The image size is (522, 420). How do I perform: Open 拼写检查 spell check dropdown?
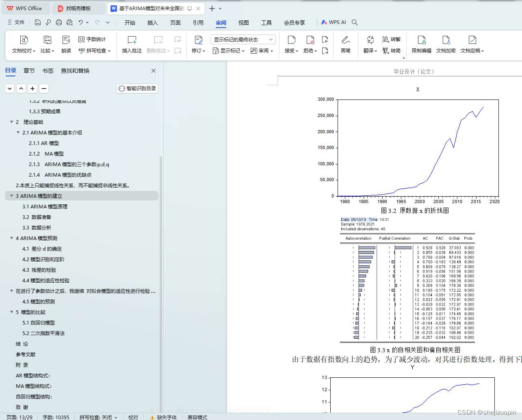pyautogui.click(x=95, y=51)
